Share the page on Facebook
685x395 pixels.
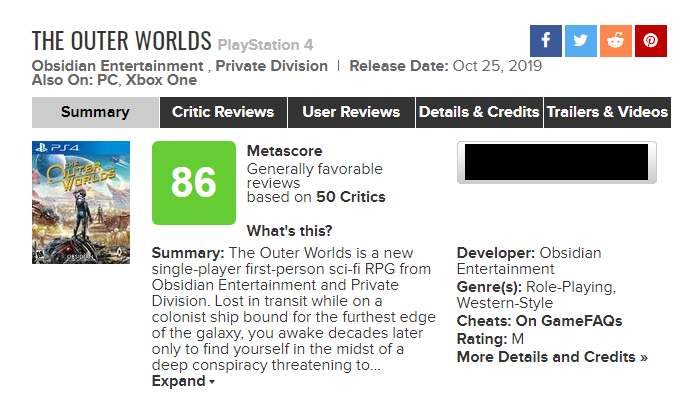(546, 41)
